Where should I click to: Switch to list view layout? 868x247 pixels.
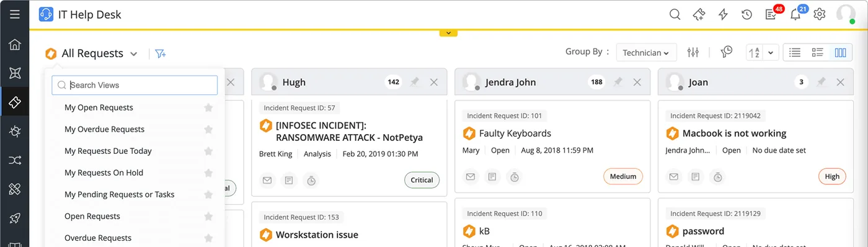pyautogui.click(x=795, y=53)
